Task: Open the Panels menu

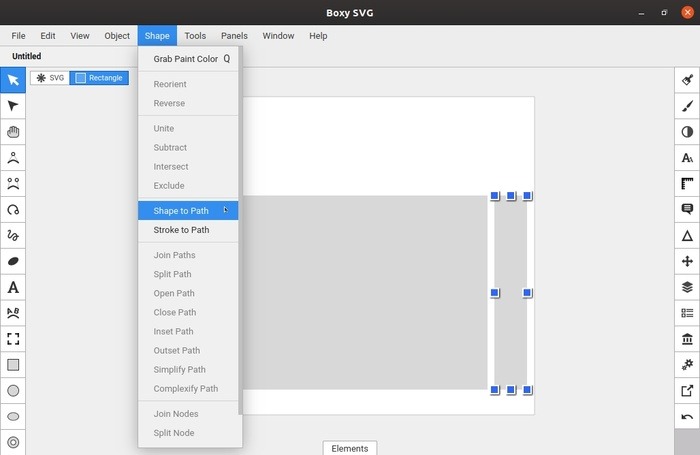Action: [234, 36]
